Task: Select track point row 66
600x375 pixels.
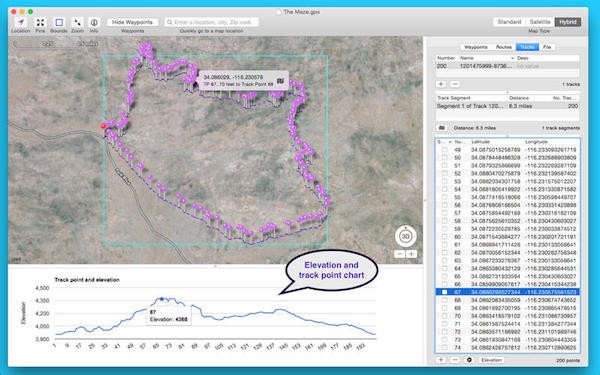Action: tap(507, 284)
